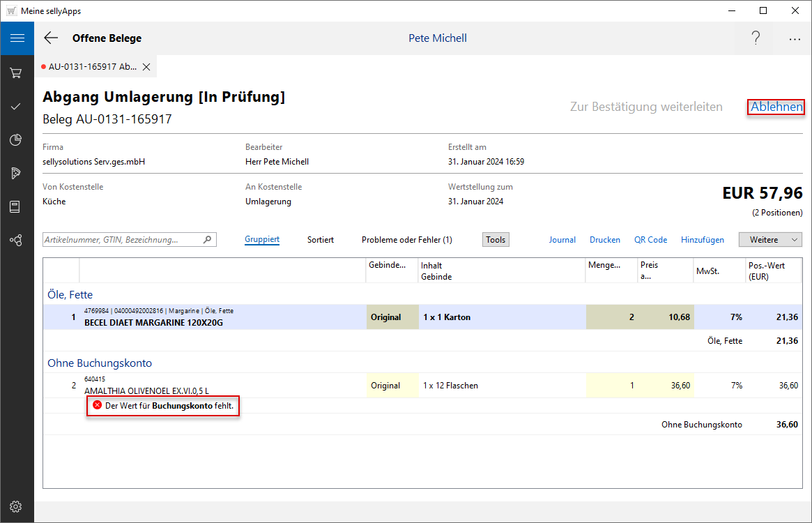The image size is (812, 523).
Task: Open the pie chart reports icon
Action: (16, 140)
